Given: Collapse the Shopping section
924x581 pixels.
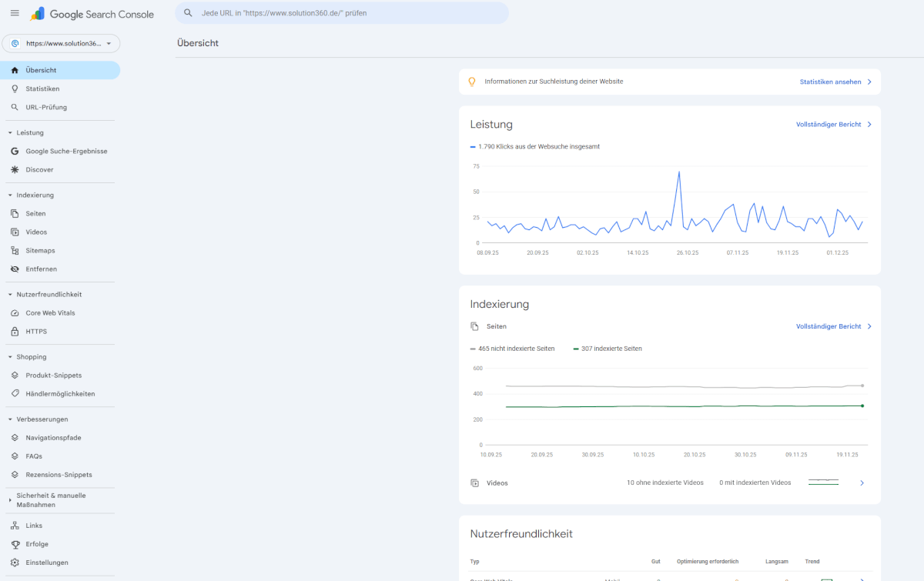Looking at the screenshot, I should (x=10, y=357).
